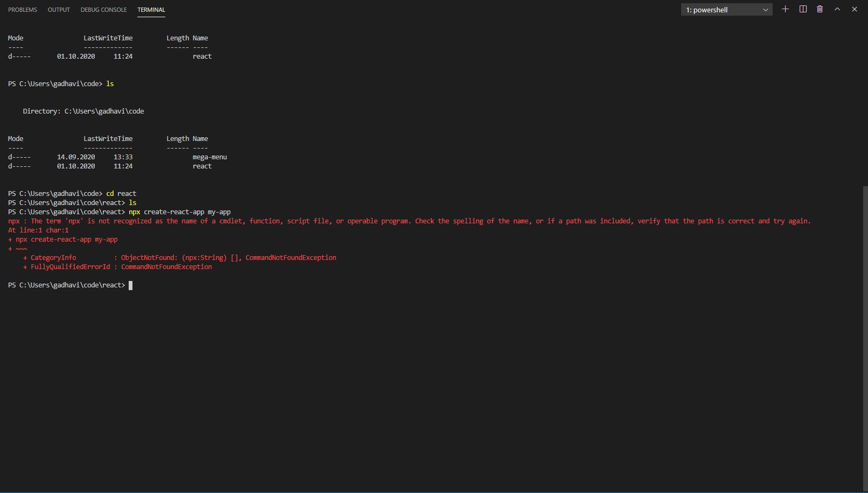Open the OUTPUT tab
This screenshot has width=868, height=493.
59,9
